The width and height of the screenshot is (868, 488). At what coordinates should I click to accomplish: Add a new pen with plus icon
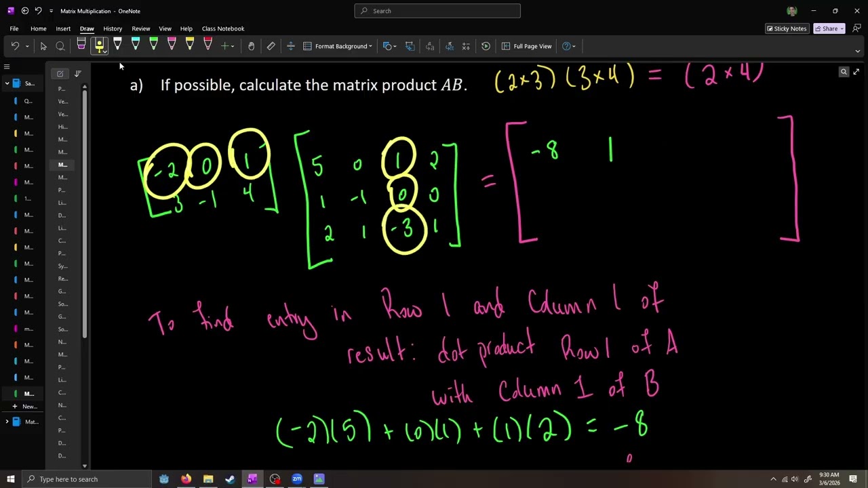coord(224,46)
